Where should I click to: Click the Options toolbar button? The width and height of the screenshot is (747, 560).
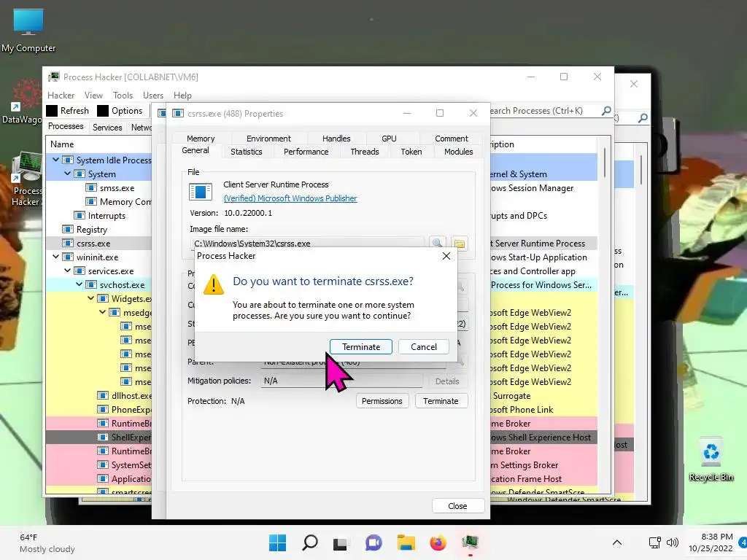coord(120,111)
